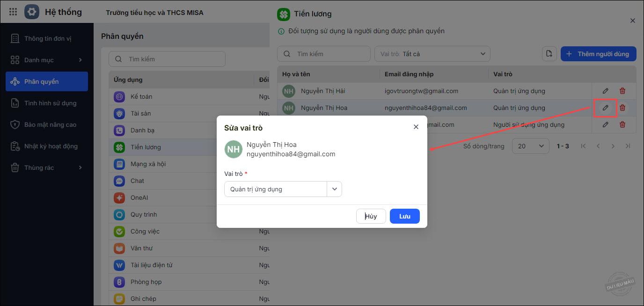The width and height of the screenshot is (644, 306).
Task: Edit role for Nguyễn Thị Hoa row
Action: click(x=606, y=108)
